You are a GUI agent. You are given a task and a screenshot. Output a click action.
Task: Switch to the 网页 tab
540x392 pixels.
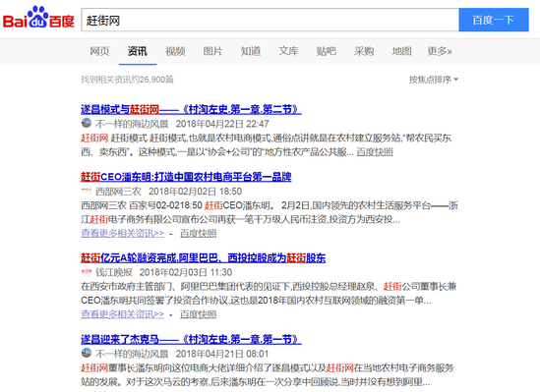click(x=99, y=51)
